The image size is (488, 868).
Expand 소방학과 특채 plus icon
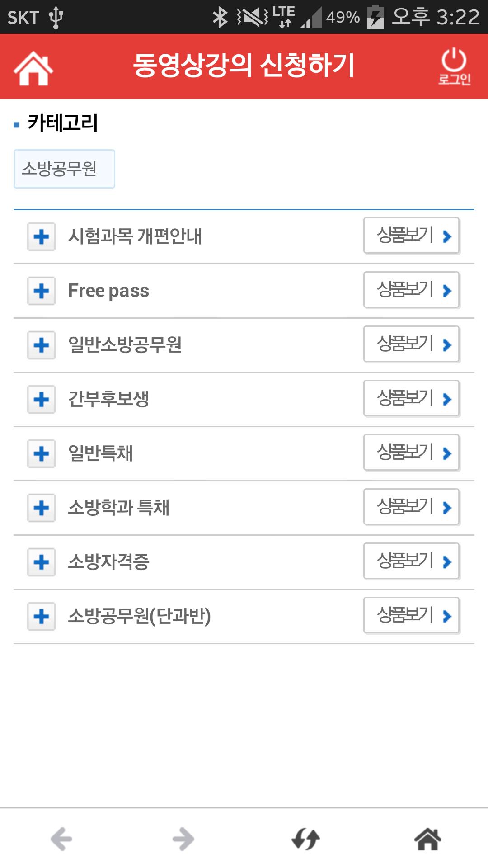pos(42,508)
